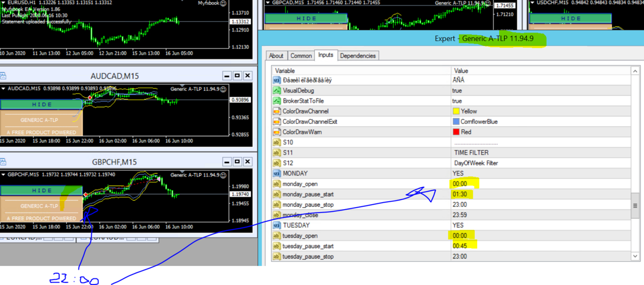This screenshot has height=285, width=644.
Task: Click the S10 string-type row icon
Action: pyautogui.click(x=277, y=143)
